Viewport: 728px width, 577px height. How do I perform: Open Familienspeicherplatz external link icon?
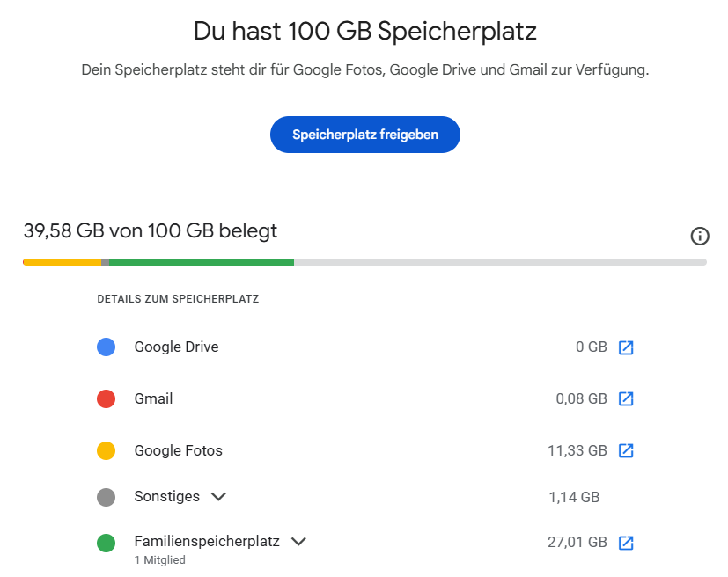[626, 543]
